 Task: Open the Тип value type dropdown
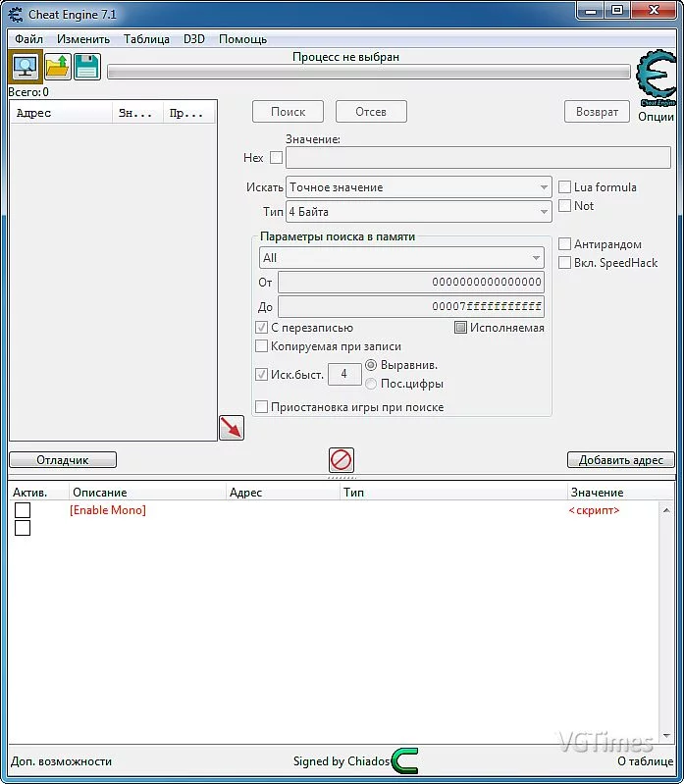(419, 212)
